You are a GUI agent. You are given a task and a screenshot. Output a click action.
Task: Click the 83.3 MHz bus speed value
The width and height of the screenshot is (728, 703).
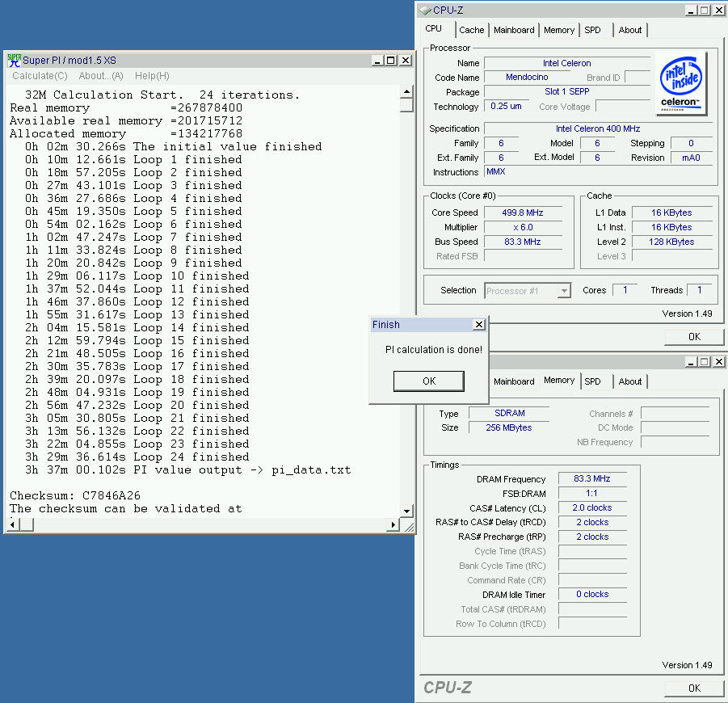tap(522, 242)
